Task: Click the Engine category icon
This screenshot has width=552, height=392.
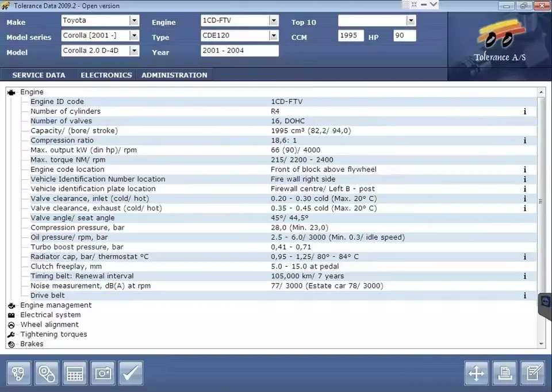Action: [x=11, y=91]
